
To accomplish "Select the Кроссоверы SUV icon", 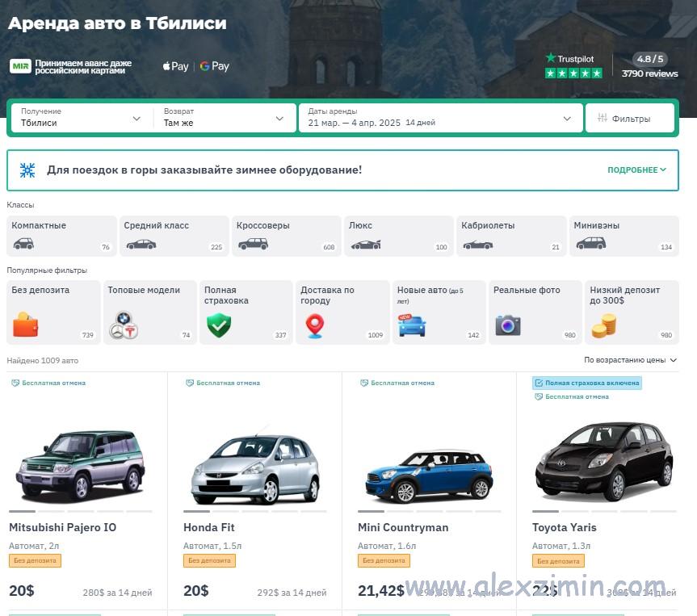I will pos(253,244).
